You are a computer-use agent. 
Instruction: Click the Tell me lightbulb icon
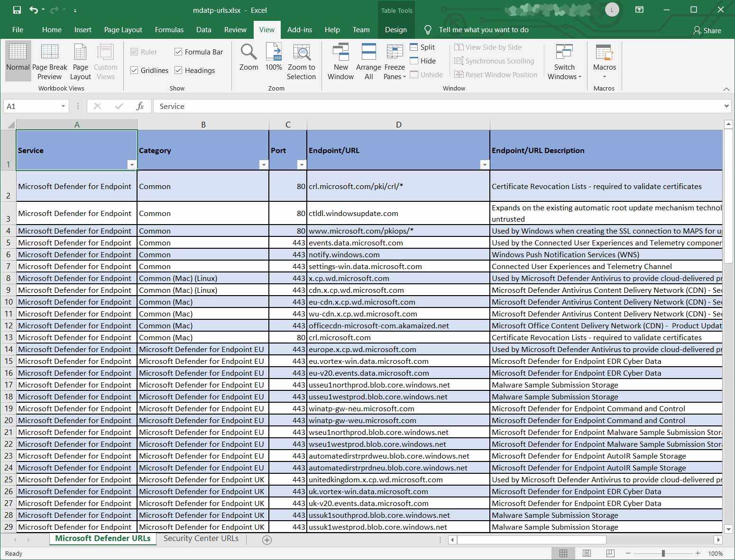click(x=428, y=30)
